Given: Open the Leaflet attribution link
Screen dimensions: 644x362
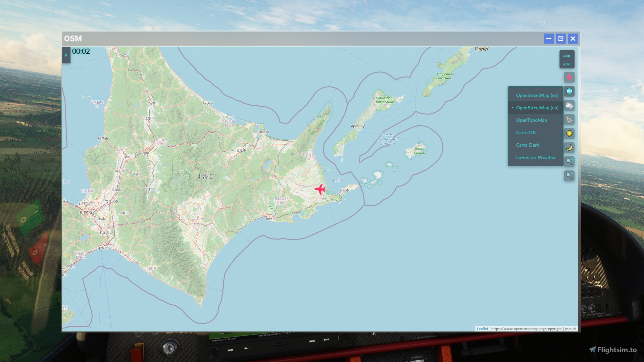Looking at the screenshot, I should [482, 329].
